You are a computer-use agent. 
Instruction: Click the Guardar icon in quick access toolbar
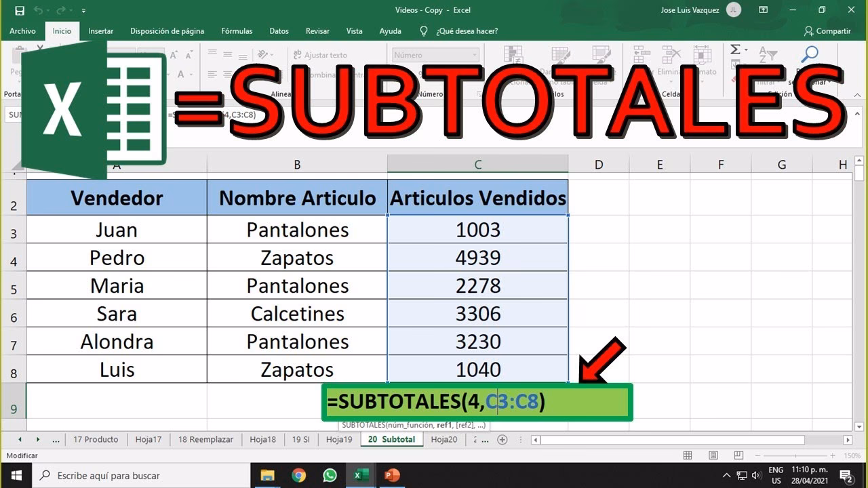click(20, 10)
